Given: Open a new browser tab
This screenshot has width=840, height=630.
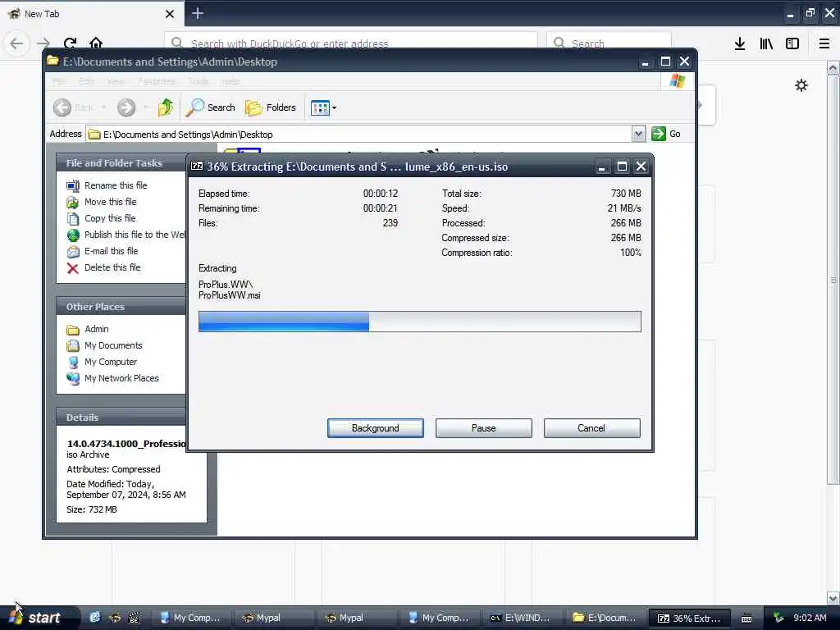Looking at the screenshot, I should [198, 13].
